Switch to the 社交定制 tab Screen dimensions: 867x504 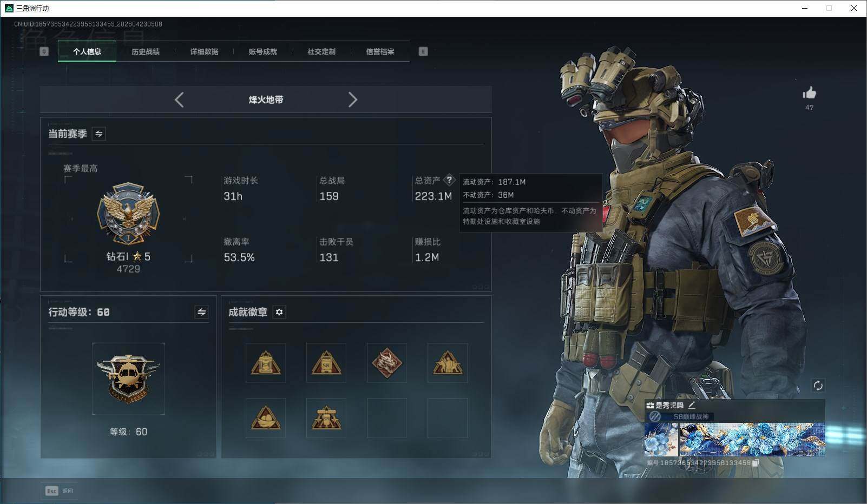coord(321,51)
